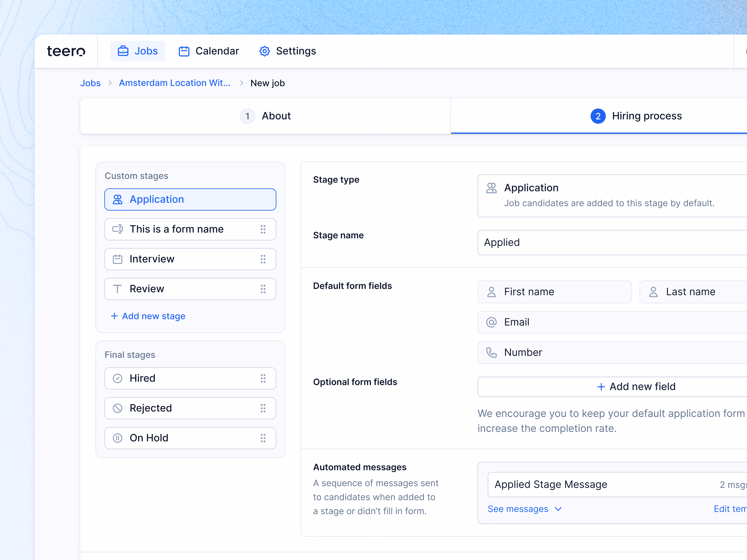Select the Review stage
747x560 pixels.
click(x=190, y=289)
